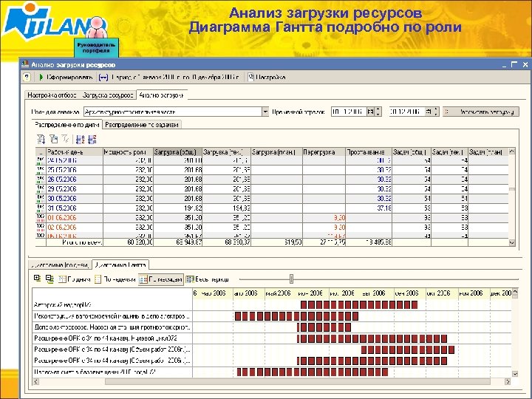Click the Сформировать green run button

pos(66,78)
